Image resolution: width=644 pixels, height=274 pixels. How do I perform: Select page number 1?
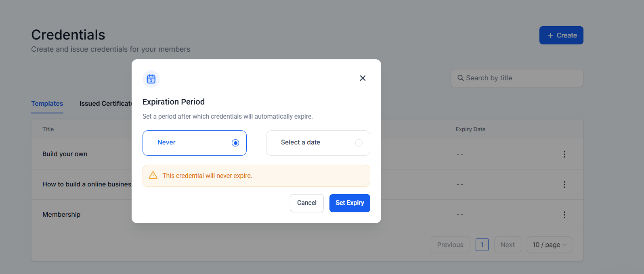pos(482,245)
